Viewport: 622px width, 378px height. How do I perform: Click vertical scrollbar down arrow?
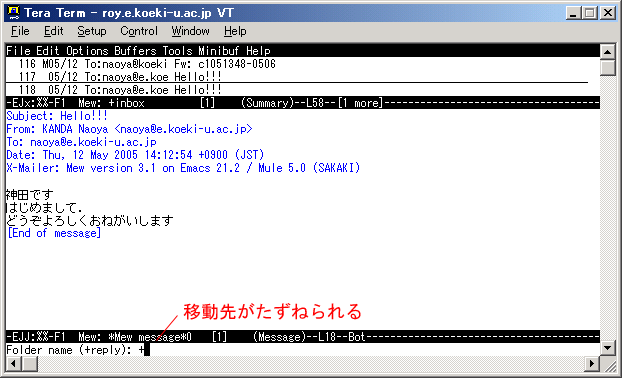pos(607,348)
